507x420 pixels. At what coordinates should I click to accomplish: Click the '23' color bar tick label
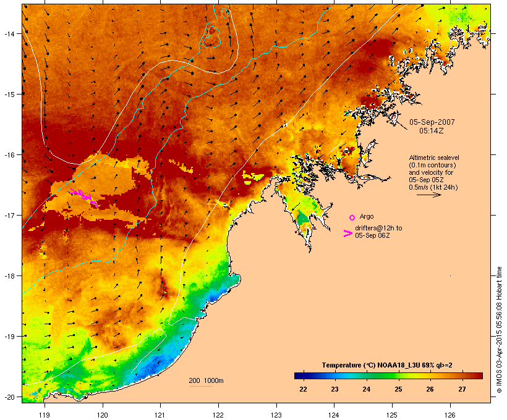334,389
